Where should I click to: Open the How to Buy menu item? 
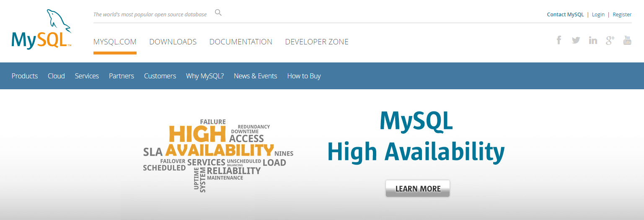click(304, 76)
